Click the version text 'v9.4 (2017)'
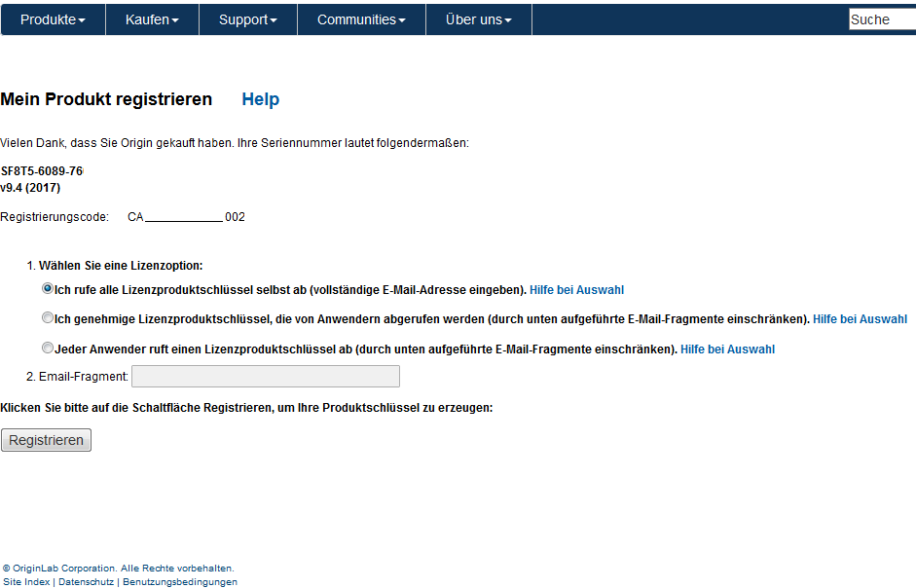The height and width of the screenshot is (588, 916). coord(30,188)
